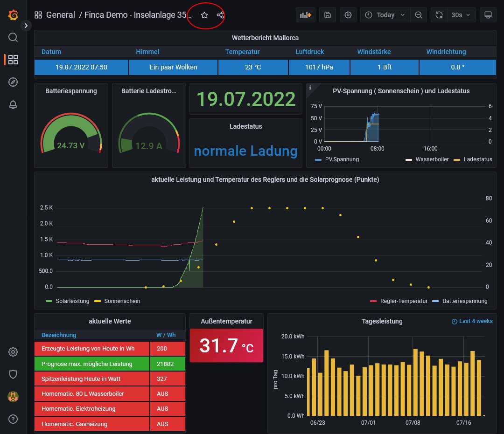This screenshot has width=504, height=434.
Task: Expand the sidebar with the chevron arrow
Action: [26, 26]
